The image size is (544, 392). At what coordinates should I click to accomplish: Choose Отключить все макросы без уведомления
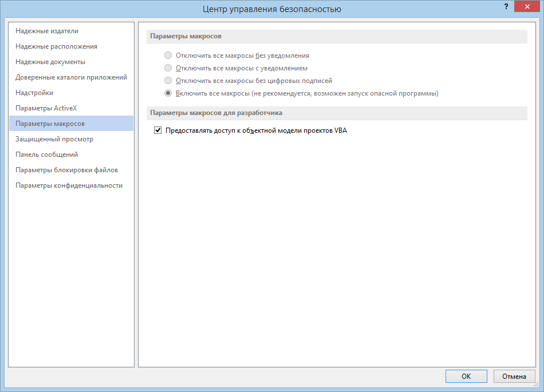(168, 56)
